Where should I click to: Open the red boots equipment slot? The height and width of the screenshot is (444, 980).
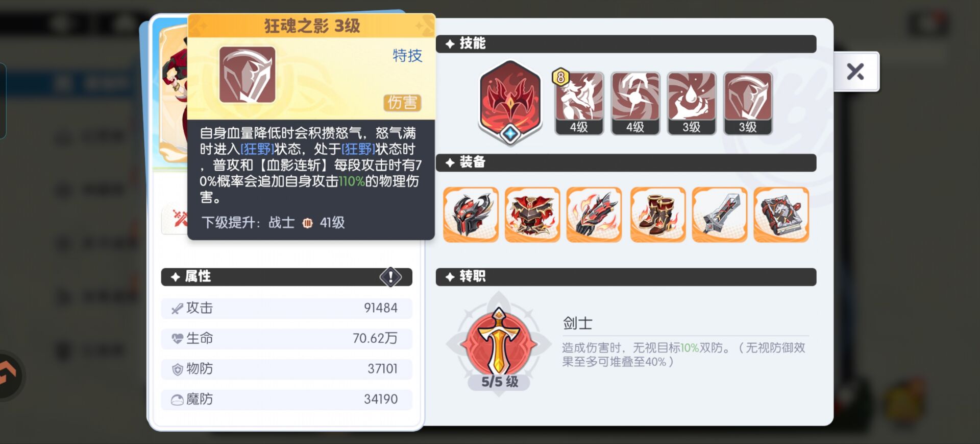click(657, 214)
